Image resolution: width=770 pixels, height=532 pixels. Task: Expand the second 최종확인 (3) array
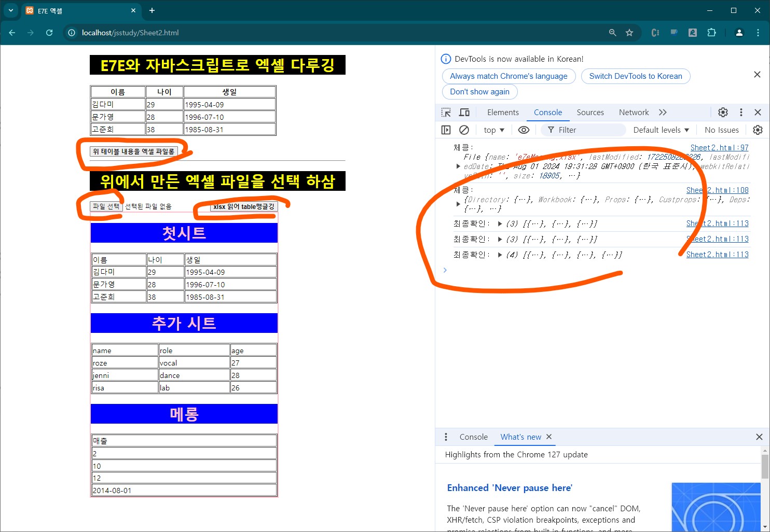[x=500, y=240]
